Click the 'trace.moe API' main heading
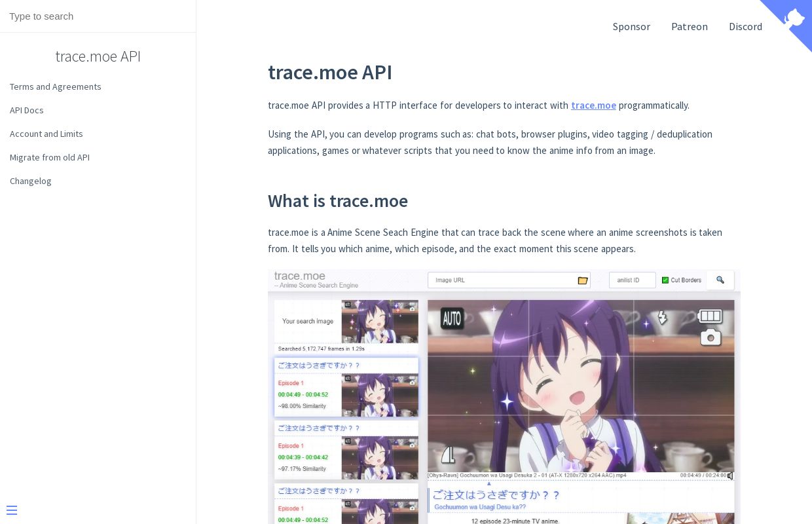812x524 pixels. pos(330,72)
